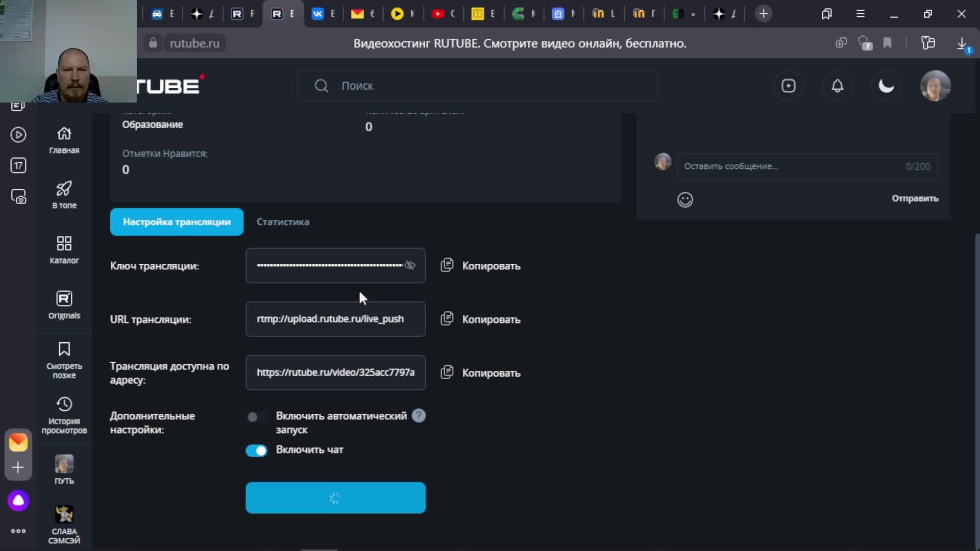The height and width of the screenshot is (551, 980).
Task: Open История просмотров section
Action: 64,415
